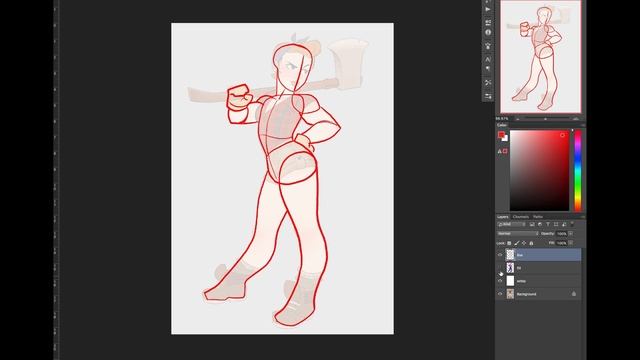The width and height of the screenshot is (640, 360).
Task: Open the sliders panel icon at strip bottom
Action: [488, 96]
